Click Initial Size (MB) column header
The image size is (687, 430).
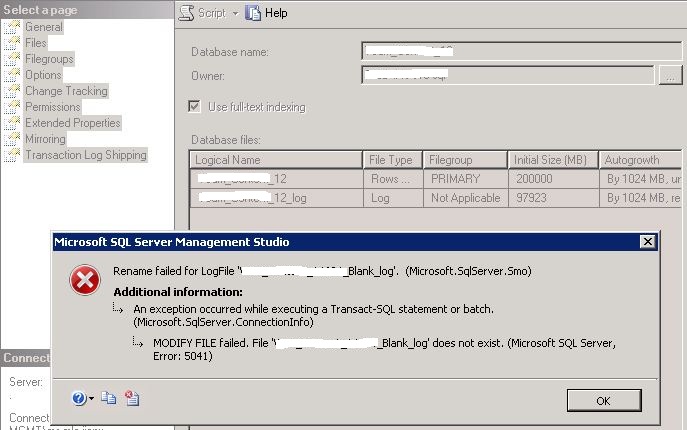[553, 160]
